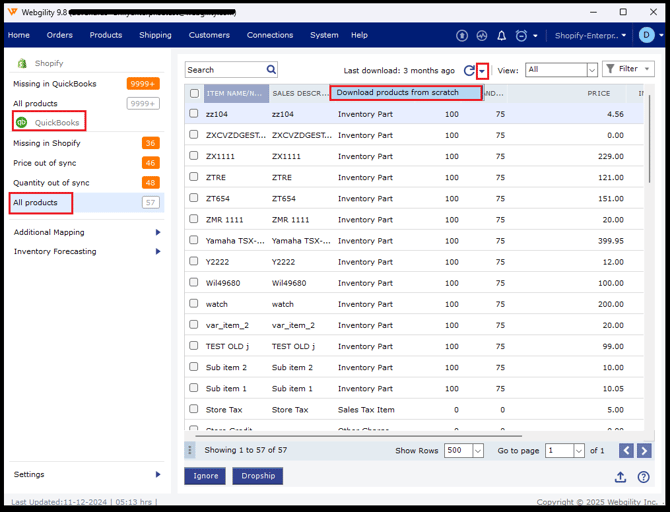Viewport: 670px width, 512px height.
Task: Click the refresh download products icon
Action: (x=469, y=70)
